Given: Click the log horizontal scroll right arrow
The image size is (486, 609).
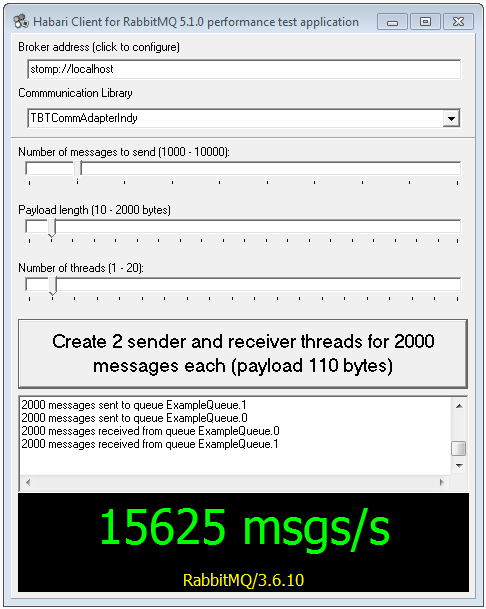Looking at the screenshot, I should coord(441,482).
